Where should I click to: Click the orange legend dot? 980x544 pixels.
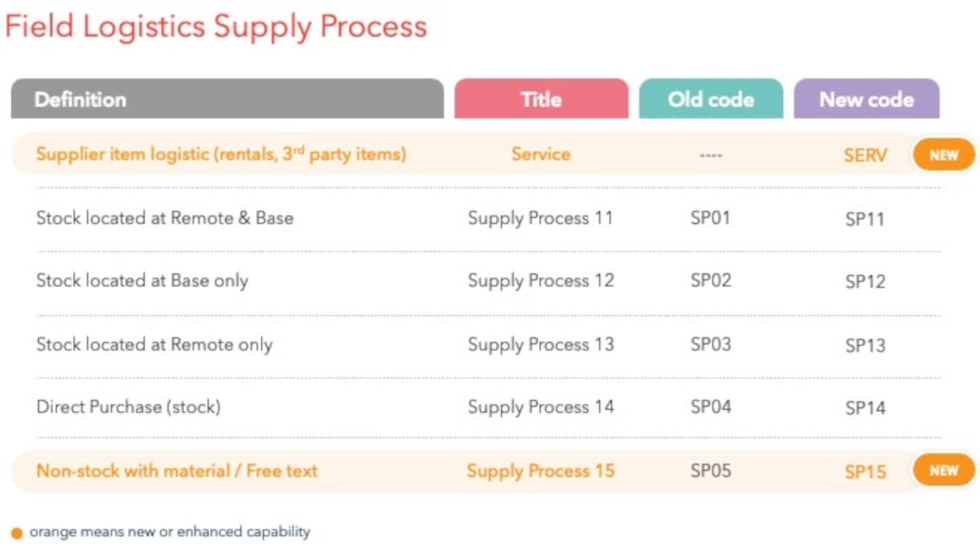click(17, 533)
